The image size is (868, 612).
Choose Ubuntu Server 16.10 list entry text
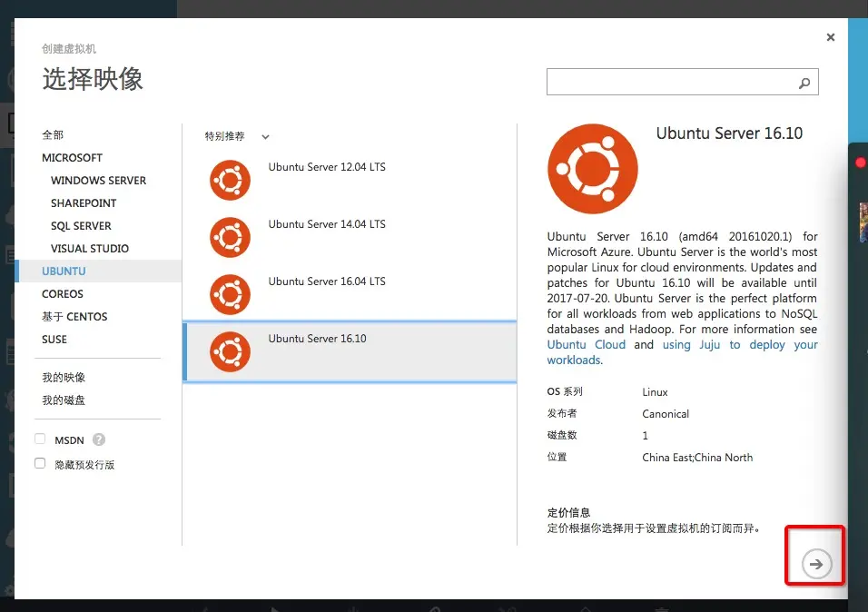tap(317, 339)
